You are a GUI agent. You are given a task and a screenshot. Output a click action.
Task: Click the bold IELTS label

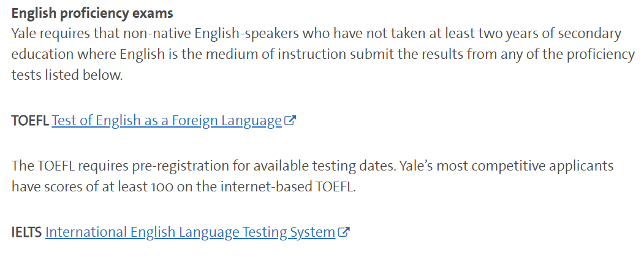tap(27, 232)
